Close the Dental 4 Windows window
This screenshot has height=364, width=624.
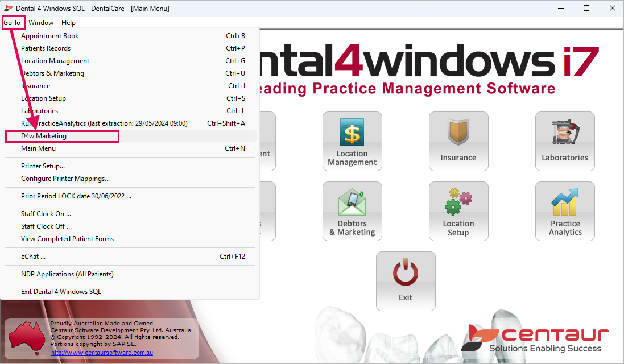tap(613, 8)
